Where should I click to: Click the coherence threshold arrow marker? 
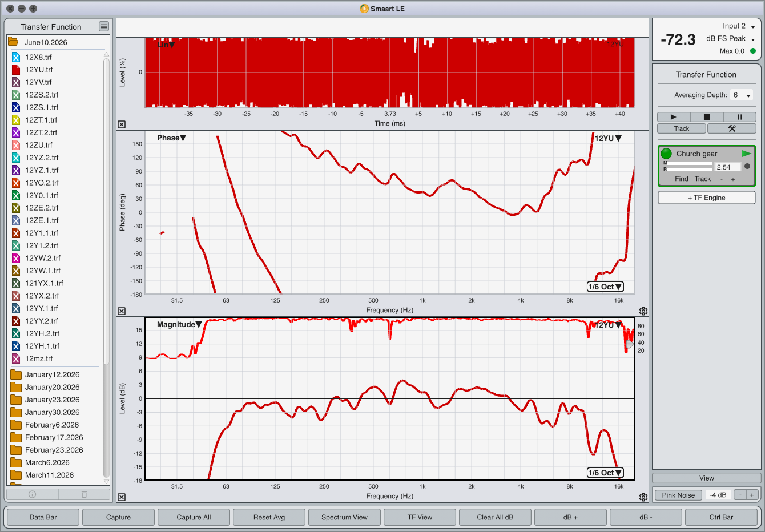pos(629,344)
